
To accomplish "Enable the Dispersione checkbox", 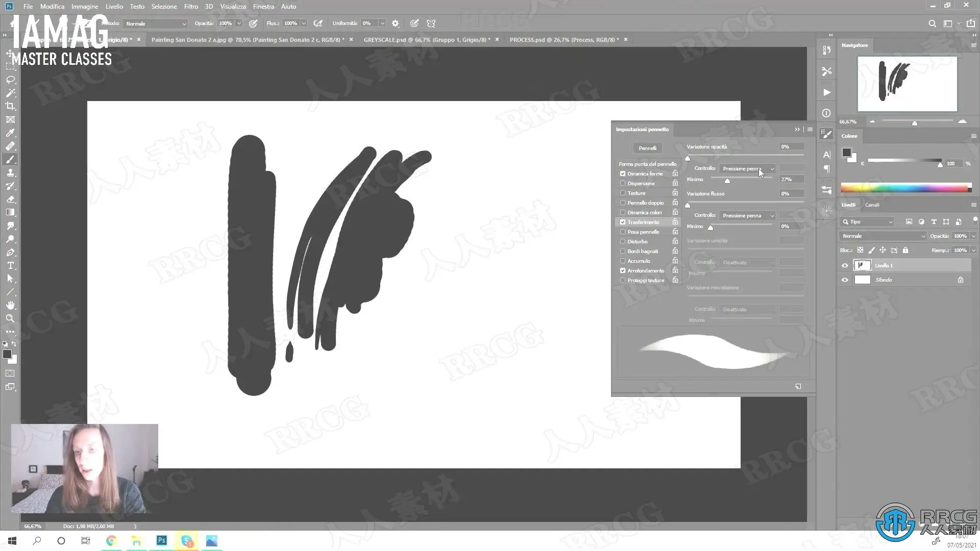I will [623, 183].
